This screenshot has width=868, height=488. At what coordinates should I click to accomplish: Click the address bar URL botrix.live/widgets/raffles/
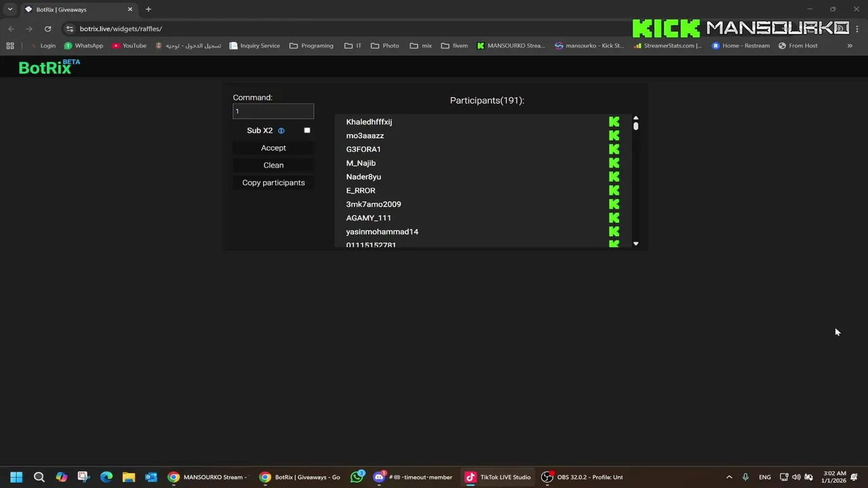pyautogui.click(x=121, y=28)
